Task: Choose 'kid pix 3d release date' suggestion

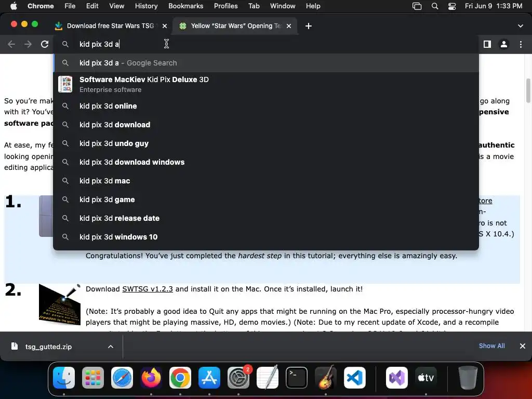Action: [266, 218]
